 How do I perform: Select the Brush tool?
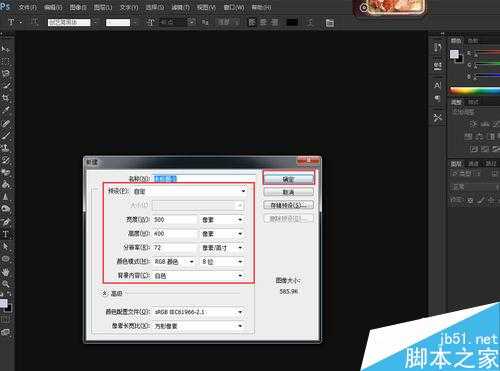(6, 135)
